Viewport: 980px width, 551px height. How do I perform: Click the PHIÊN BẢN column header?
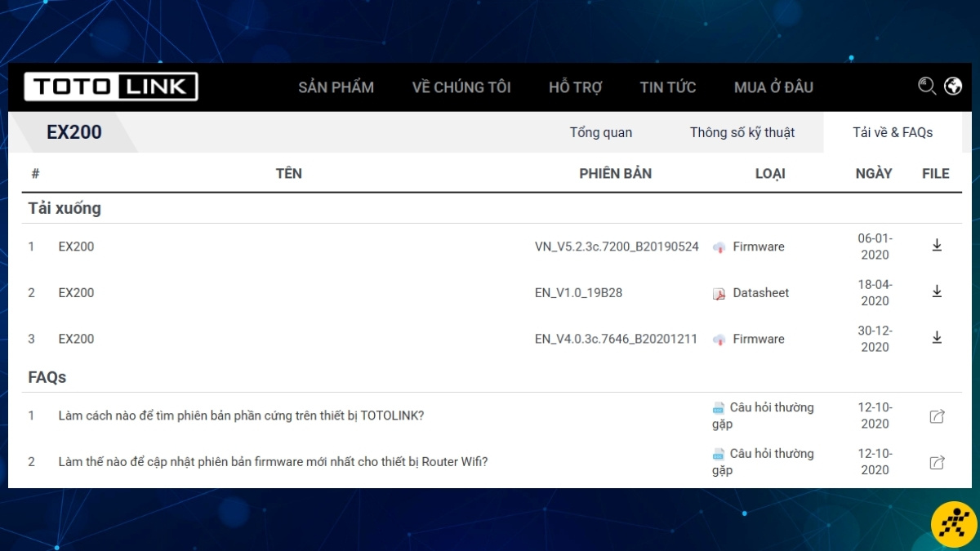[616, 173]
